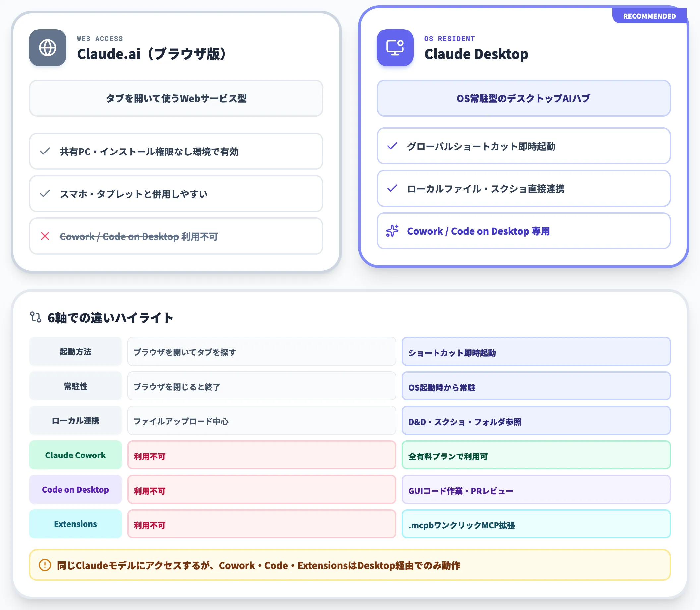Click the checkmark icon next to ローカルファイル・スクショ直接連携

392,188
